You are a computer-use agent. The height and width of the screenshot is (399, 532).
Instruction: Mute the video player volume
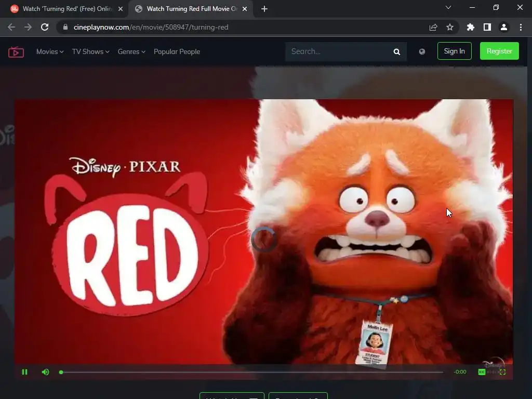click(x=45, y=372)
